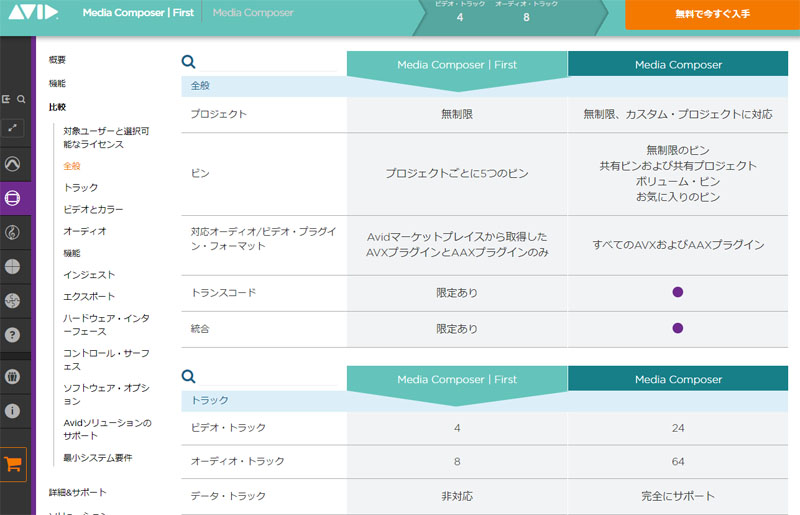This screenshot has height=515, width=800.
Task: Jump to インジェスト section
Action: coord(89,275)
